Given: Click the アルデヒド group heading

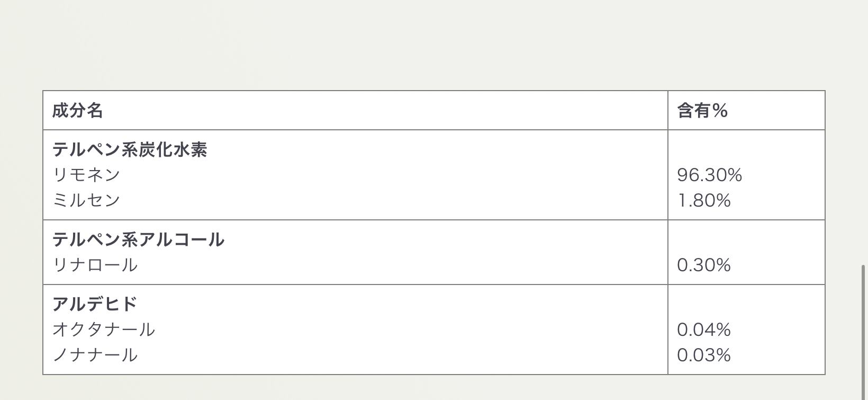Looking at the screenshot, I should click(x=95, y=304).
